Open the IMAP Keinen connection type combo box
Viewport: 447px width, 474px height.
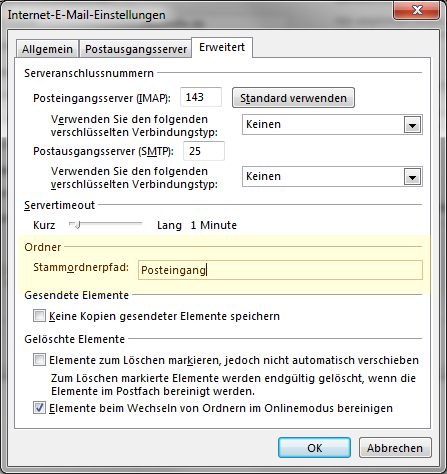332,125
